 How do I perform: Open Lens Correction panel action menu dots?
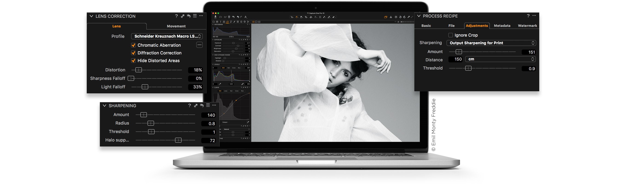[x=201, y=16]
